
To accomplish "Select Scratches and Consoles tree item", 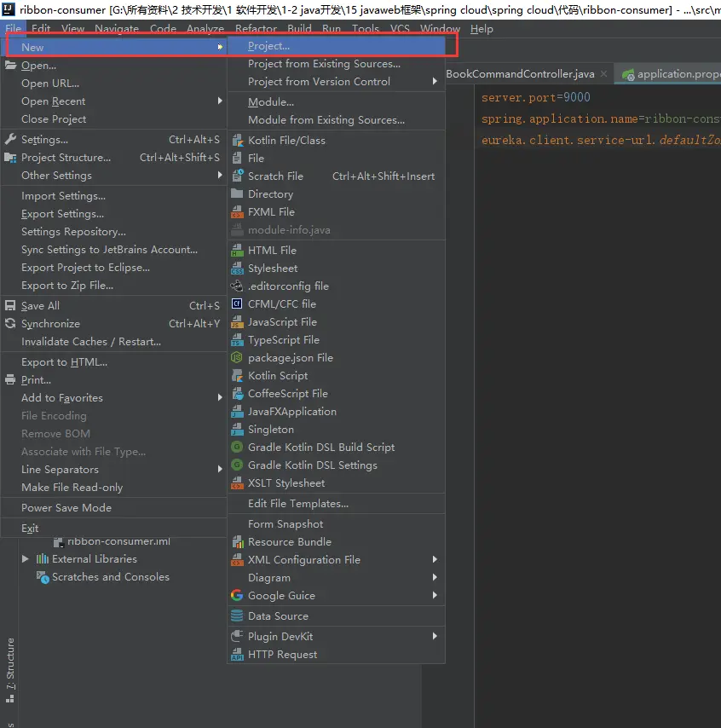I will (x=111, y=576).
